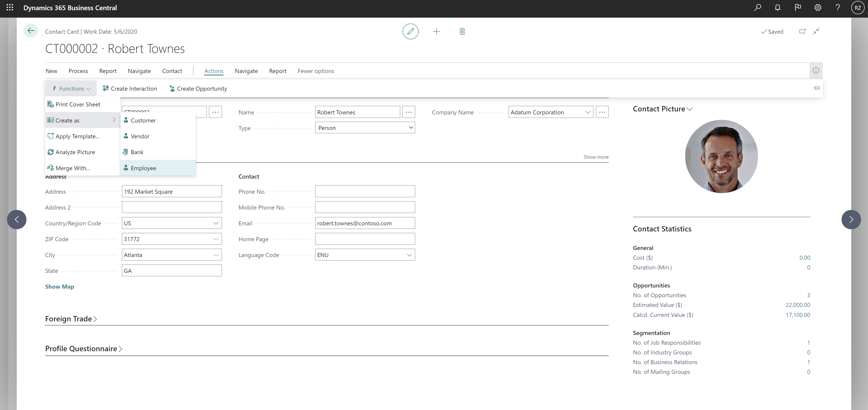Expand the Foreign Trade section
Viewport: 868px width, 410px height.
[71, 318]
